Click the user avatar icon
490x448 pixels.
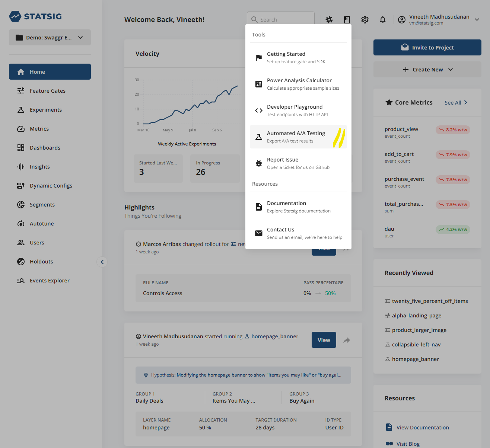pyautogui.click(x=402, y=20)
